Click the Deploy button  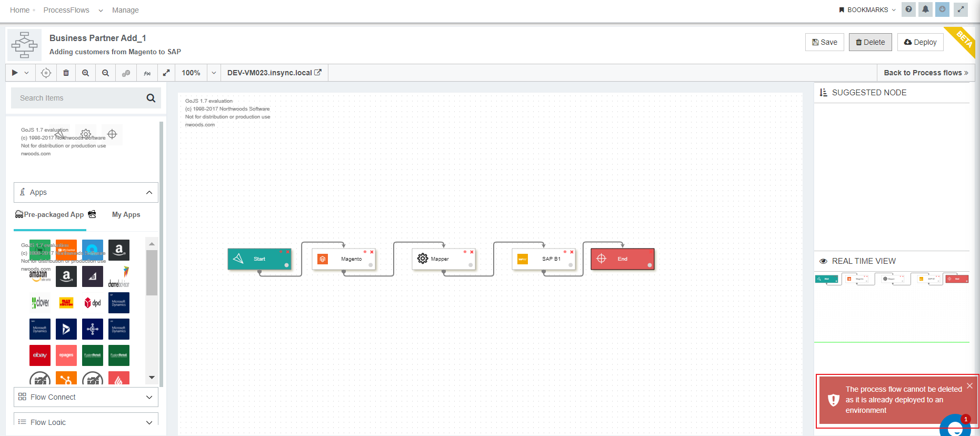[x=920, y=42]
